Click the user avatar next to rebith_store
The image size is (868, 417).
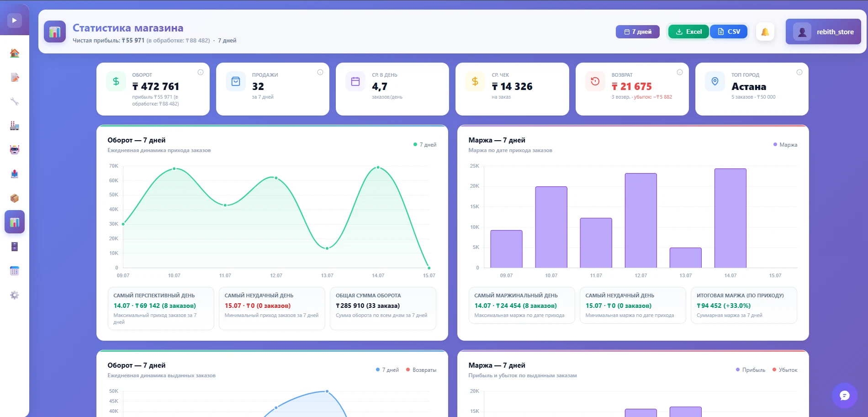click(x=802, y=32)
